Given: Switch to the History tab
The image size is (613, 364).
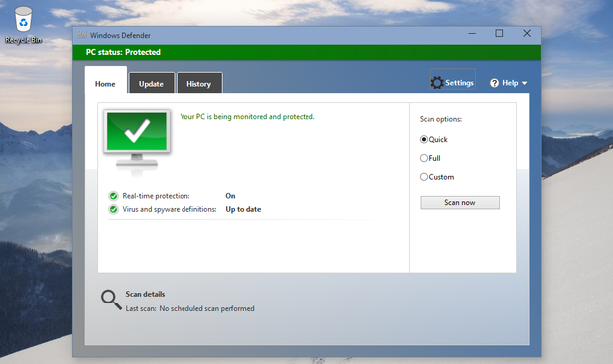Looking at the screenshot, I should point(199,84).
